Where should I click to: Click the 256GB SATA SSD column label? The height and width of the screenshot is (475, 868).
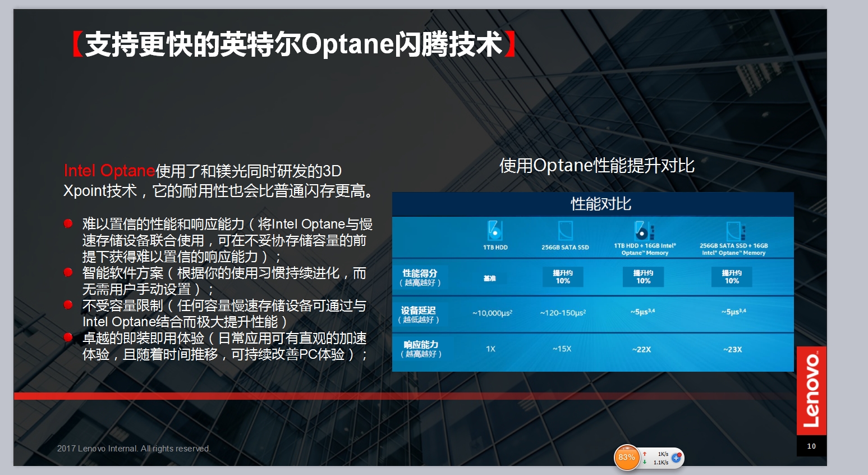pyautogui.click(x=565, y=248)
